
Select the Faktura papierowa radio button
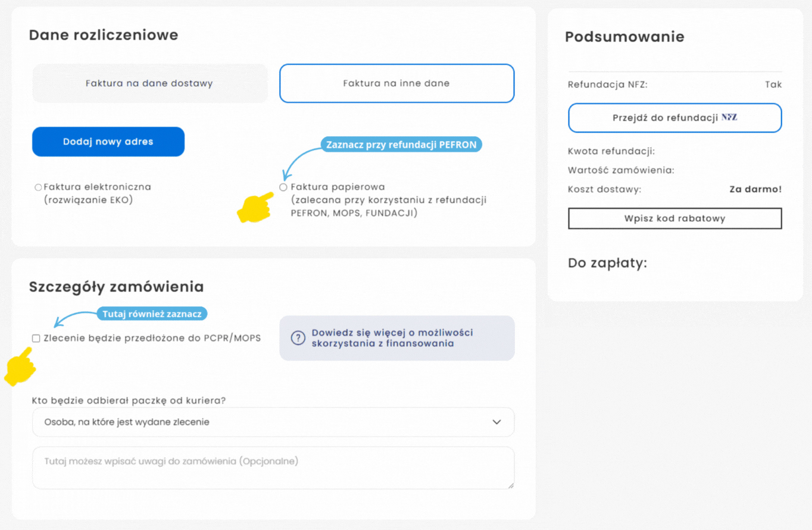point(283,187)
